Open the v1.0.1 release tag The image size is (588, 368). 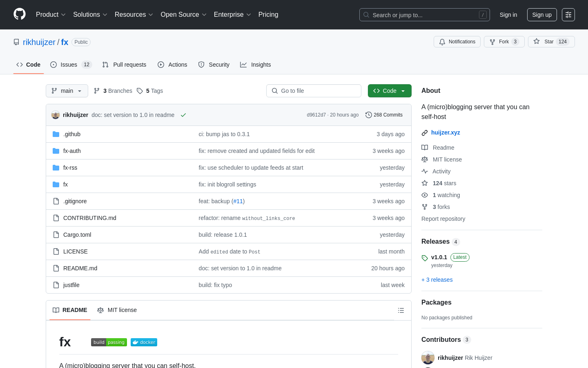click(439, 257)
